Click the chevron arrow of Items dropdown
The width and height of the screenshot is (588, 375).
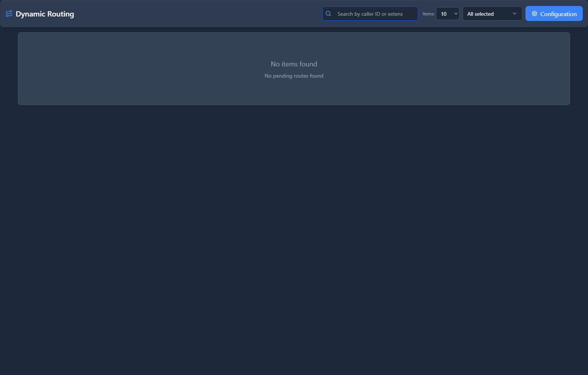coord(456,14)
